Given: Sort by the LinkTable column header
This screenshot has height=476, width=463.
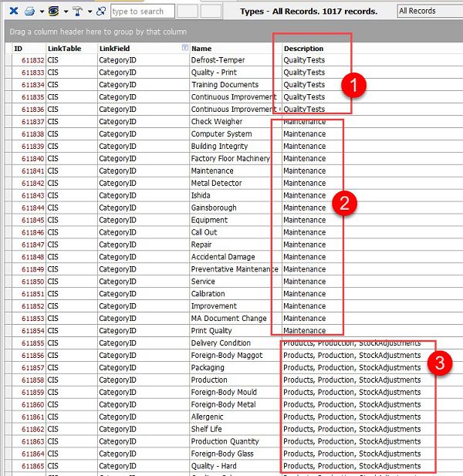Looking at the screenshot, I should click(64, 49).
